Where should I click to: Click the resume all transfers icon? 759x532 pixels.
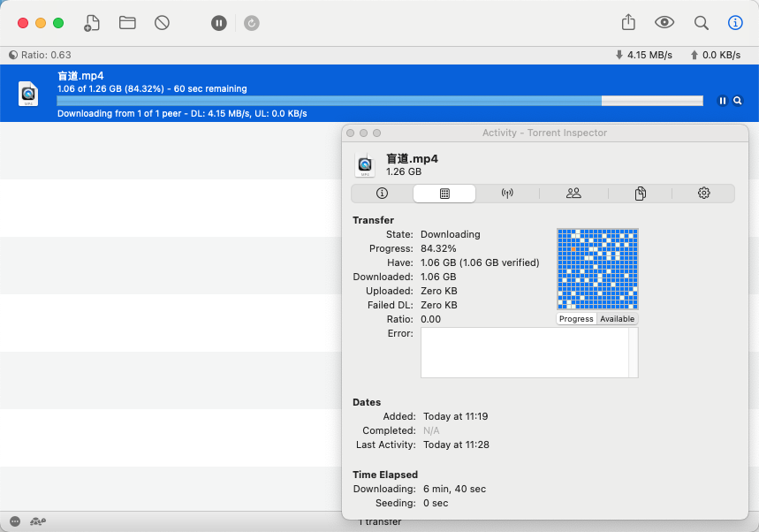point(252,23)
